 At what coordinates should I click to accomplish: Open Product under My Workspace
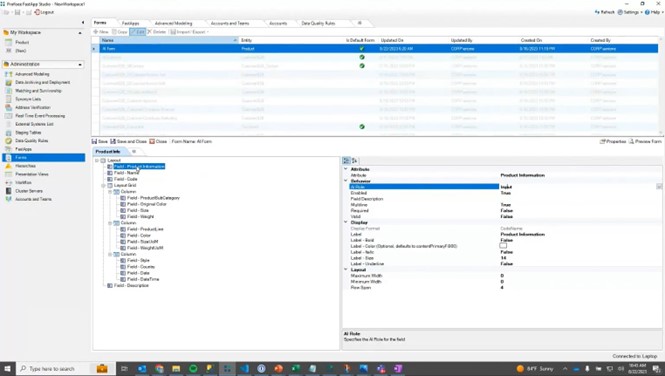pos(22,42)
